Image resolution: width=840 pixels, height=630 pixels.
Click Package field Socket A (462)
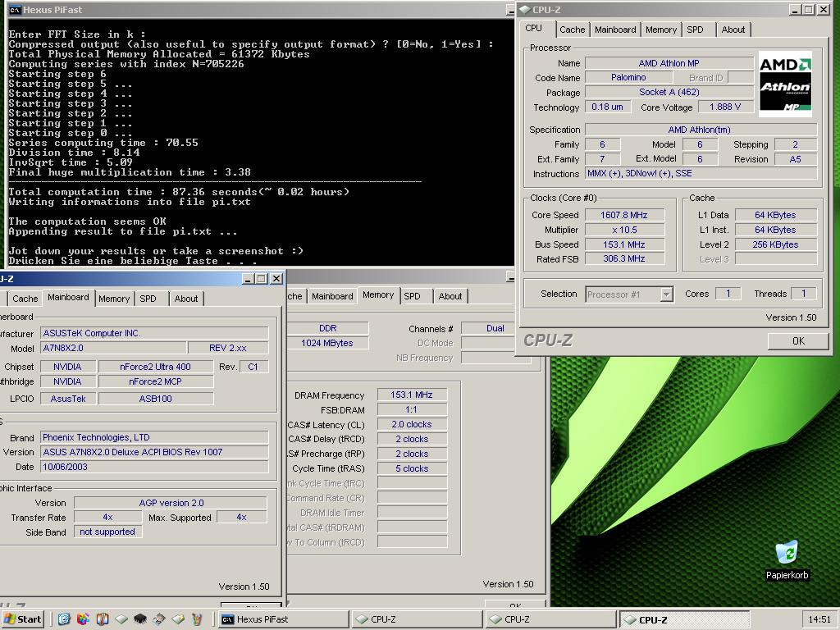click(669, 92)
